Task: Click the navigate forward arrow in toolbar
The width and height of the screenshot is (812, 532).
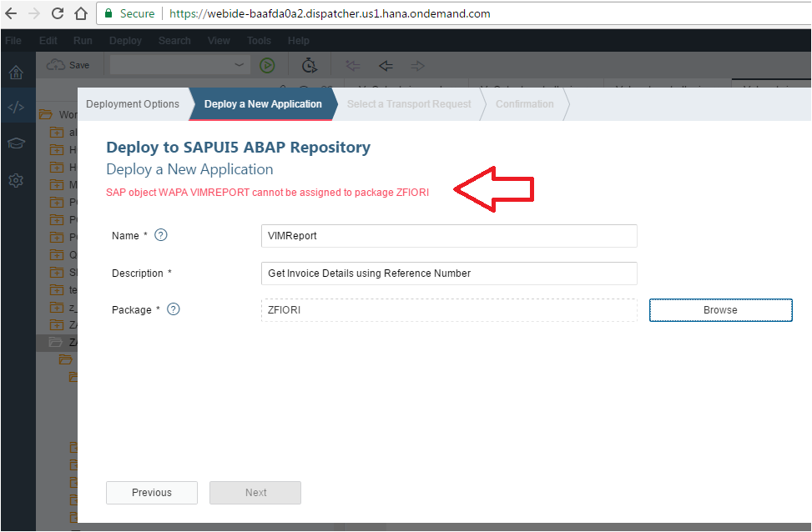Action: [x=417, y=66]
